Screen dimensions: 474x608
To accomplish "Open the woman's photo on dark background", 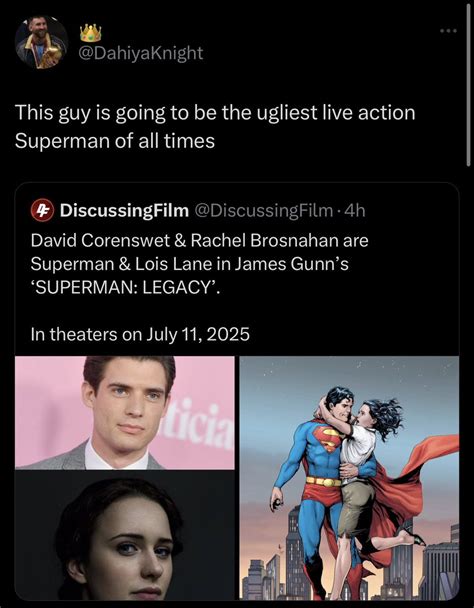I will pos(125,535).
